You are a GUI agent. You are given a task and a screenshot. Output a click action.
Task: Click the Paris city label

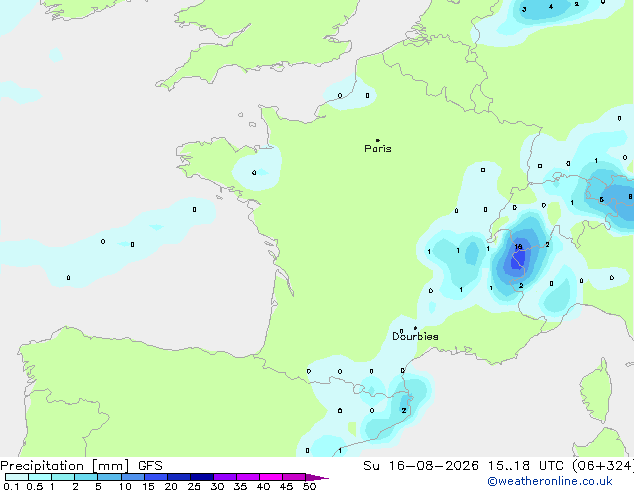pyautogui.click(x=378, y=149)
